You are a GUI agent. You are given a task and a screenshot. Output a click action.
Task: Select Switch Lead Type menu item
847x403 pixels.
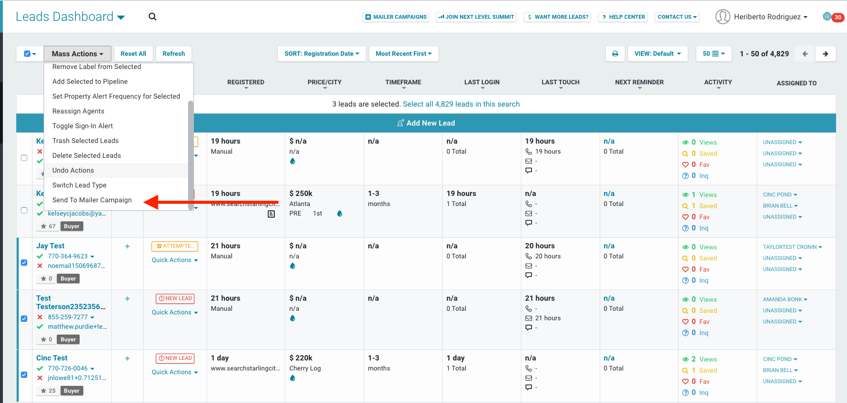click(x=79, y=185)
